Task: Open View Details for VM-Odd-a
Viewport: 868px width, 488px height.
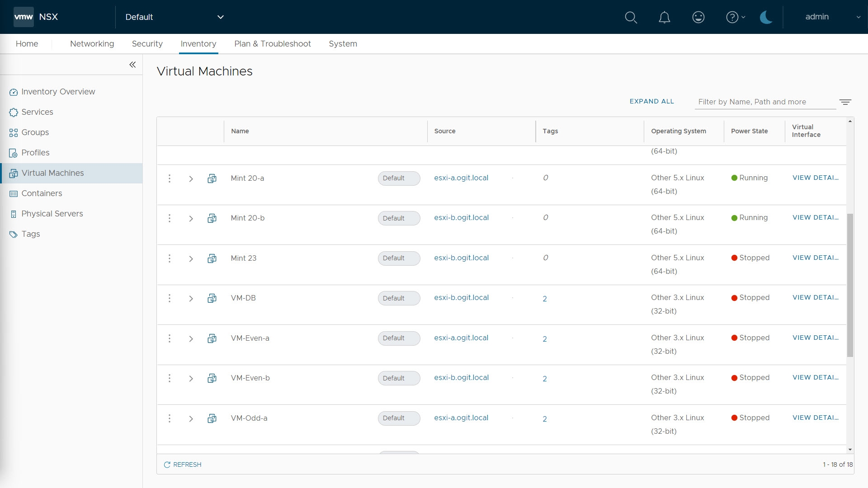Action: click(815, 418)
